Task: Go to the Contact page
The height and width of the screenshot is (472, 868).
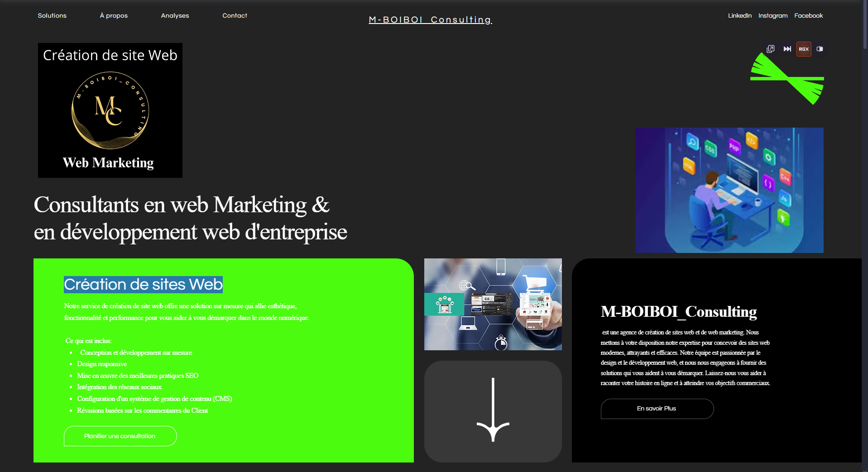Action: (235, 15)
